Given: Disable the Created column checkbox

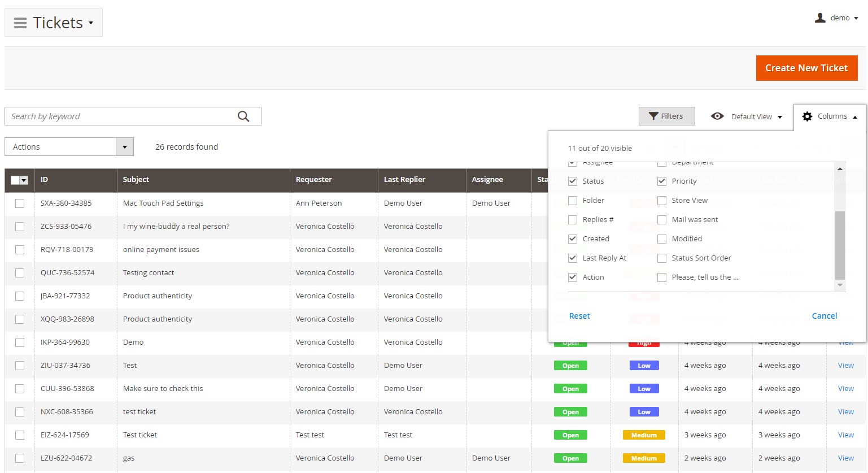Looking at the screenshot, I should point(573,239).
